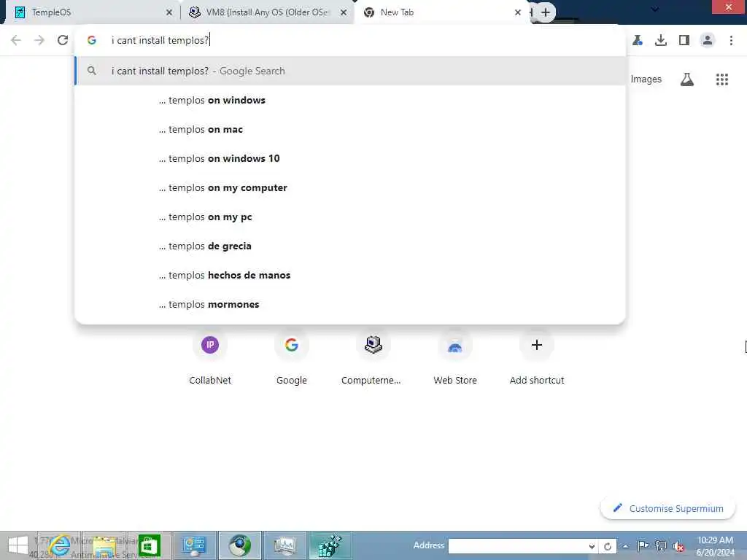Close the TempleOS tab
Image resolution: width=747 pixels, height=560 pixels.
click(x=169, y=13)
